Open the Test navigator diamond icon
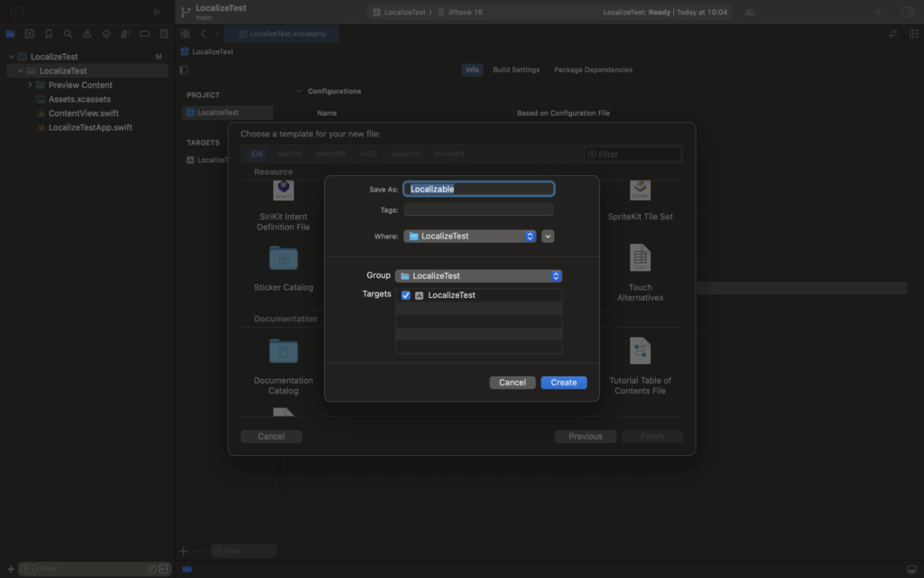This screenshot has height=578, width=924. click(x=106, y=33)
